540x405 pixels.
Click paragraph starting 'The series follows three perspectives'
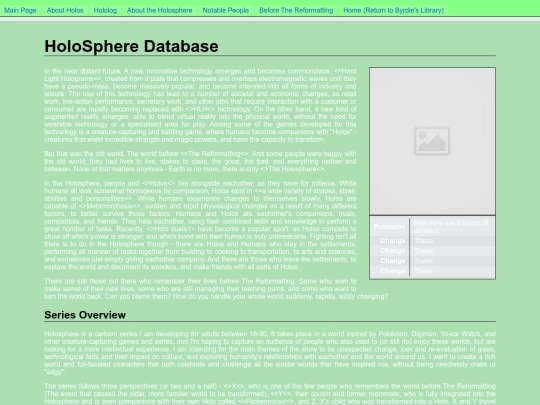(270, 394)
